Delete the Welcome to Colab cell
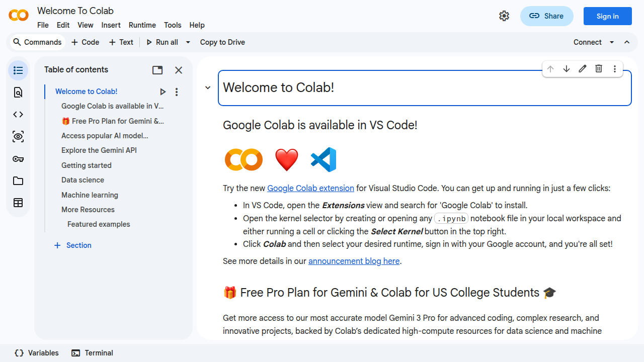 click(598, 69)
